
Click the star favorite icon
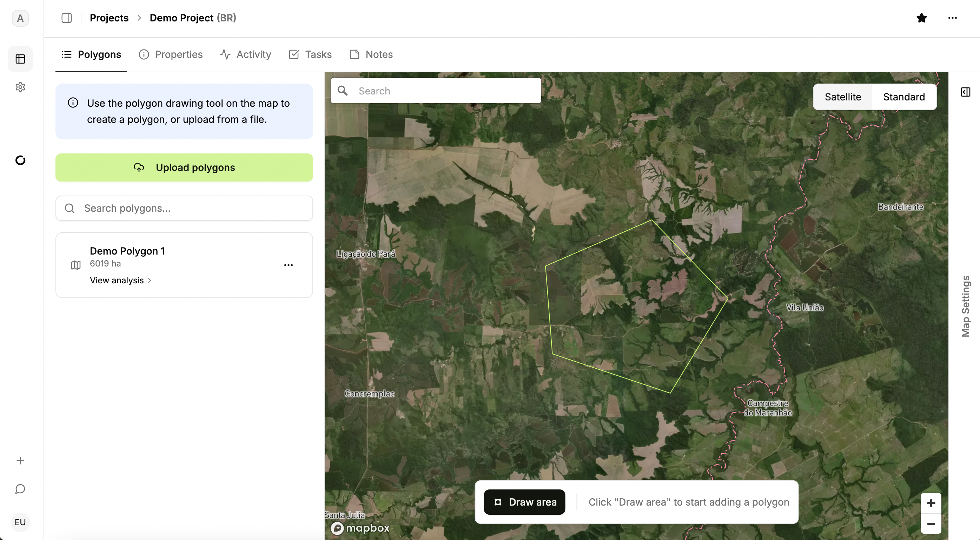[921, 18]
